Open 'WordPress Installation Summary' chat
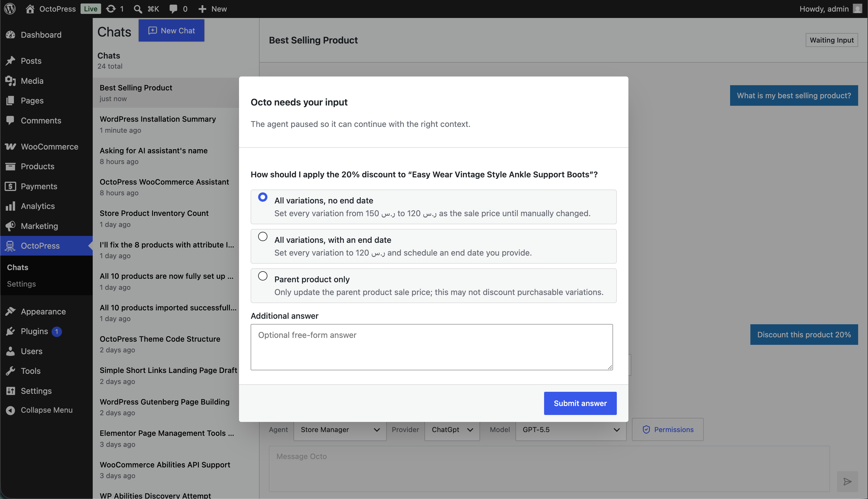Image resolution: width=868 pixels, height=499 pixels. coord(166,124)
